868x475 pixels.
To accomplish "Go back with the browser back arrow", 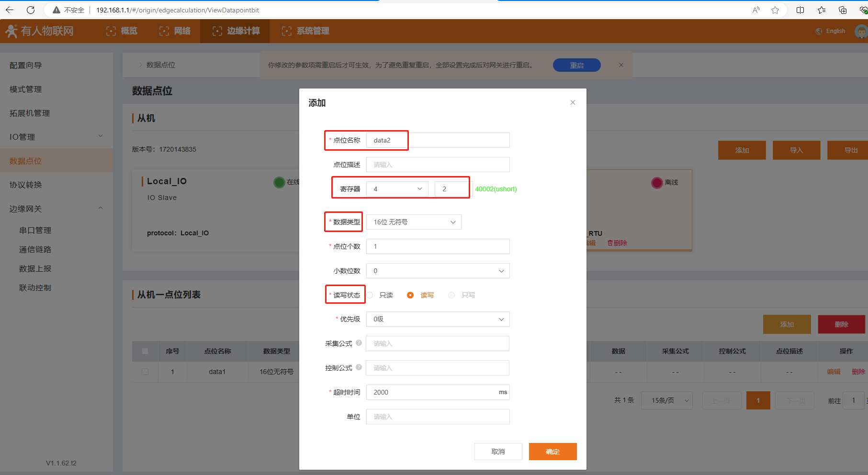I will [x=10, y=10].
